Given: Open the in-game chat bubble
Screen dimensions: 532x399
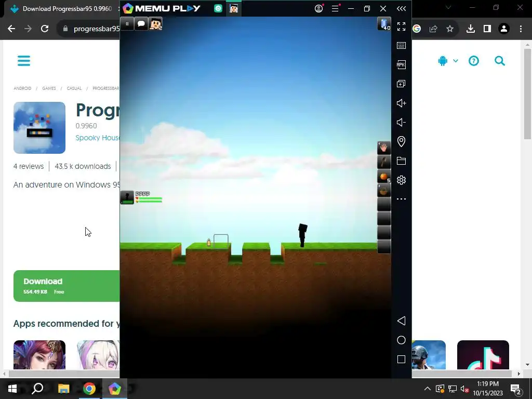Looking at the screenshot, I should [x=141, y=24].
